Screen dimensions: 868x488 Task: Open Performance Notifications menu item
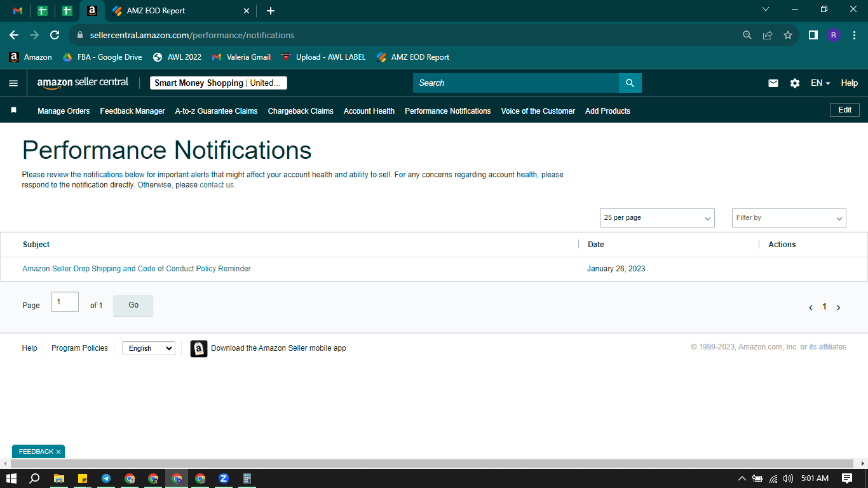(448, 111)
